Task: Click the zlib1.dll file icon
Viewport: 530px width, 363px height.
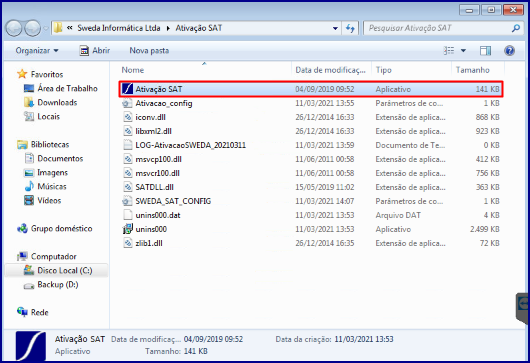Action: (x=127, y=243)
